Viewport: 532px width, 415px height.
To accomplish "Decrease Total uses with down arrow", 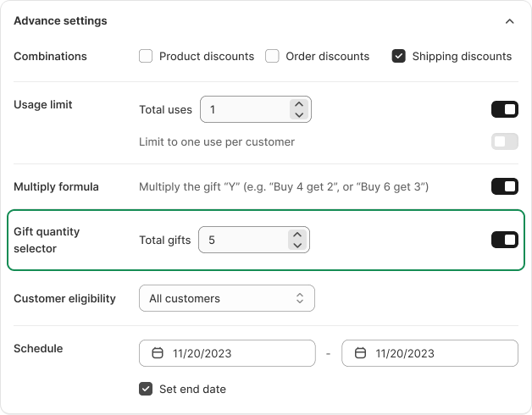I will [297, 114].
